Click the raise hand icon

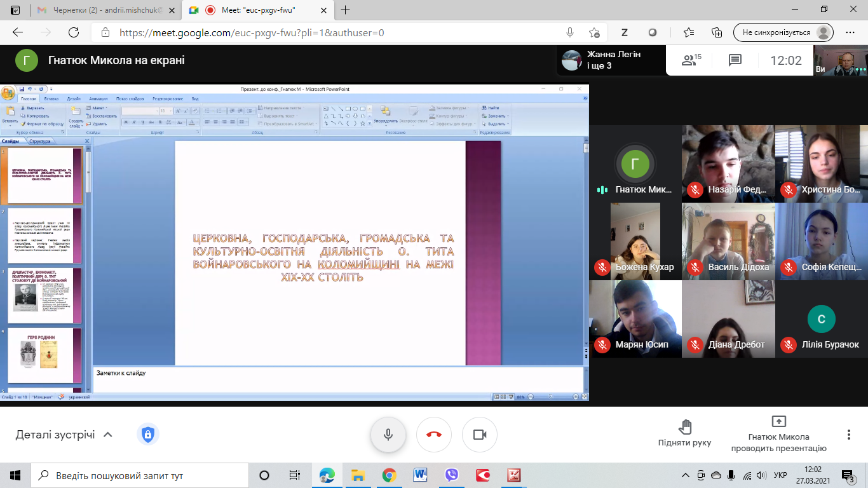click(684, 427)
